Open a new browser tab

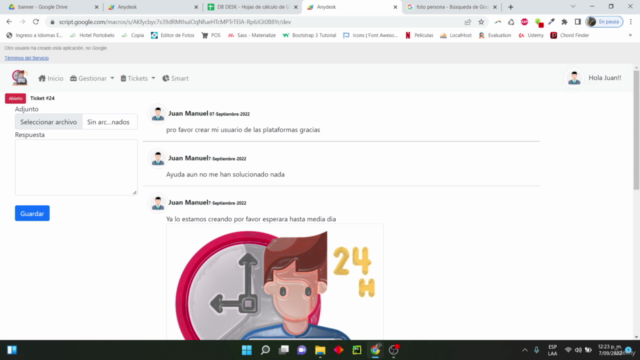[511, 7]
